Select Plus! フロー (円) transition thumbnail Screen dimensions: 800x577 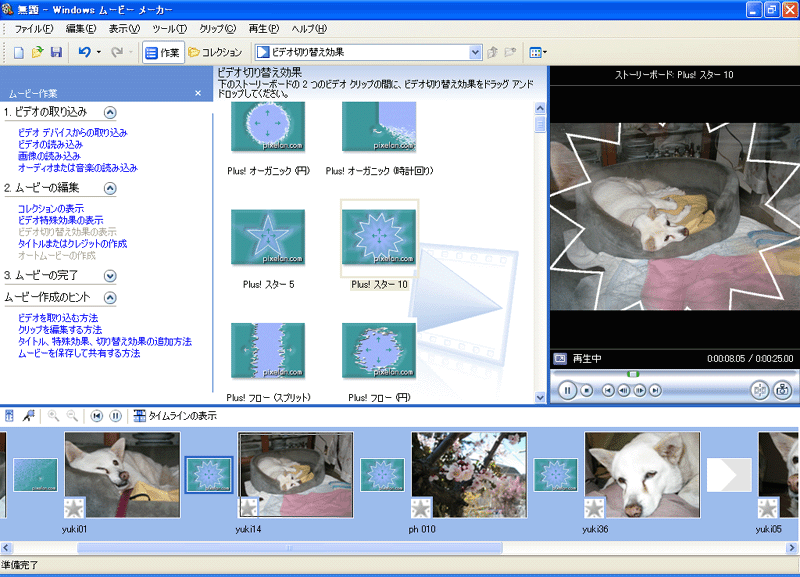coord(379,351)
